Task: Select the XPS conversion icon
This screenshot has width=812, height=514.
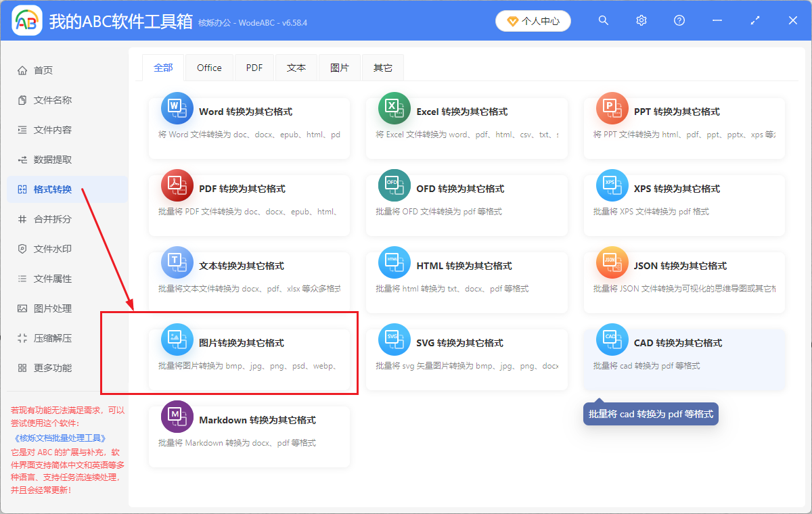Action: click(612, 185)
